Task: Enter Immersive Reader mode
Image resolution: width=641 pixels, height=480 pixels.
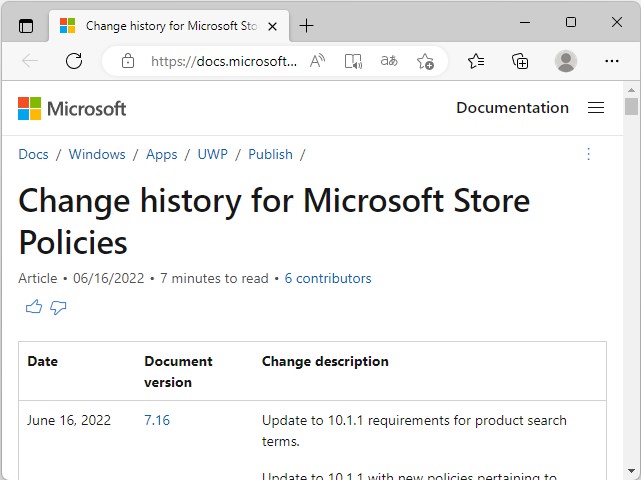Action: pos(353,61)
